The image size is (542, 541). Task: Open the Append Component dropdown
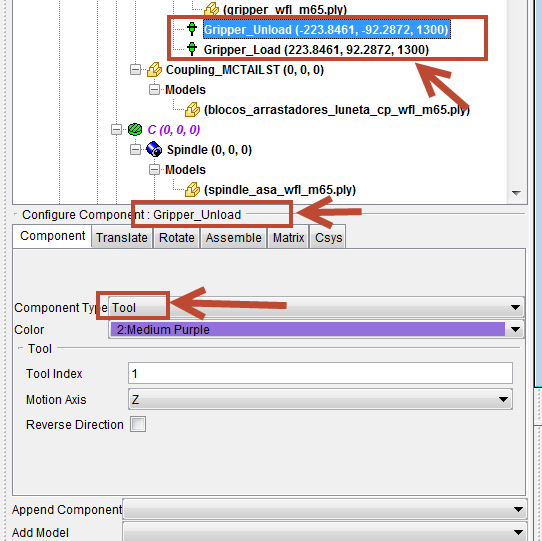coord(325,509)
